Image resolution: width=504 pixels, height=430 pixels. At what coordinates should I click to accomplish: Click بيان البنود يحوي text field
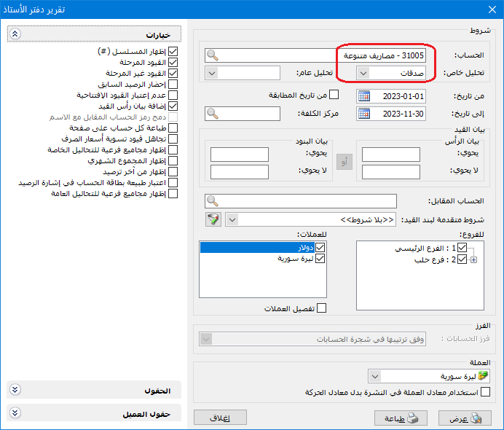pos(240,155)
